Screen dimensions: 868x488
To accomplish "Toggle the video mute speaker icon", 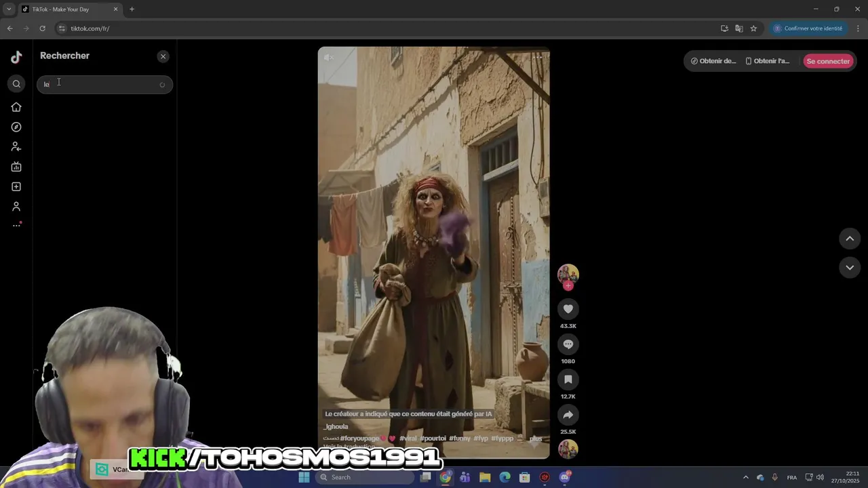I will click(329, 58).
